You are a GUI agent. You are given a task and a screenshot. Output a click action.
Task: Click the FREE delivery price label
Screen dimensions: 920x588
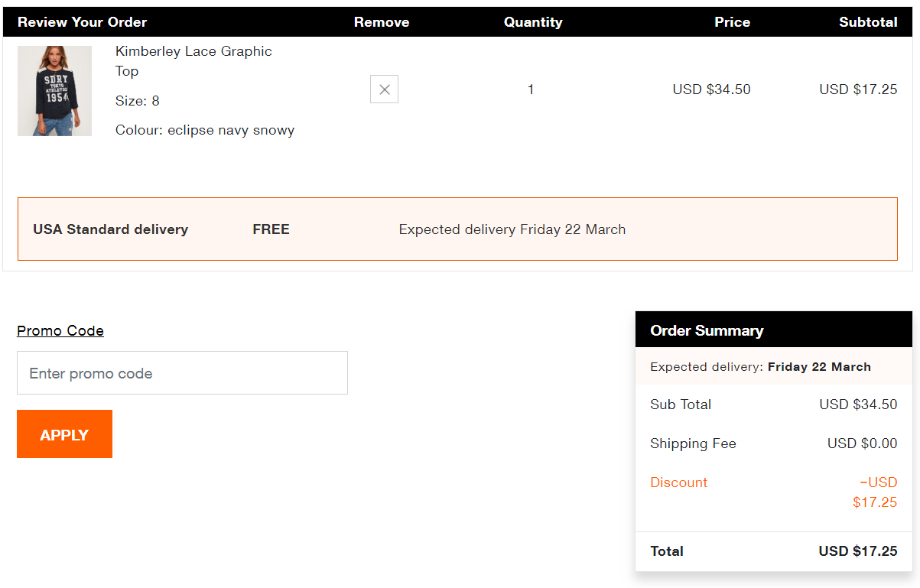[x=271, y=229]
